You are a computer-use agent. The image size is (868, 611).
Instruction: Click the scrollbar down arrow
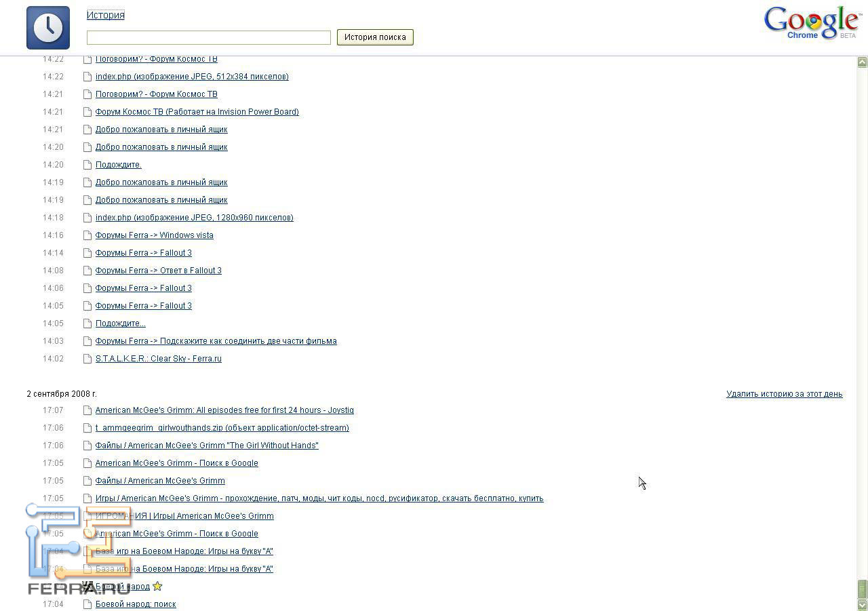click(863, 604)
